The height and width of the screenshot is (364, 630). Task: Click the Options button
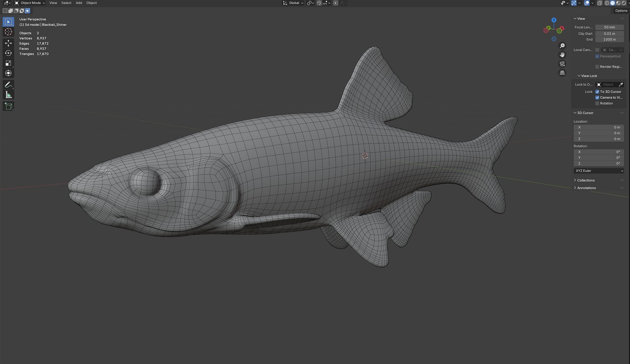coord(621,11)
